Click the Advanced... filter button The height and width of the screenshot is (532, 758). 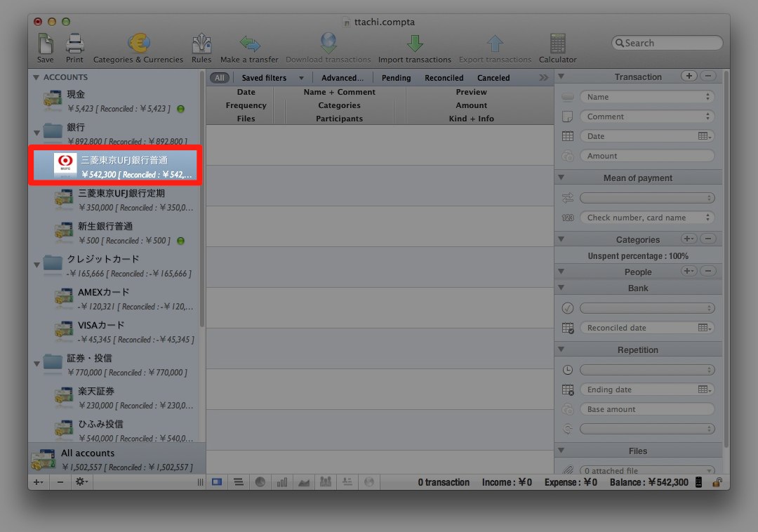coord(343,78)
